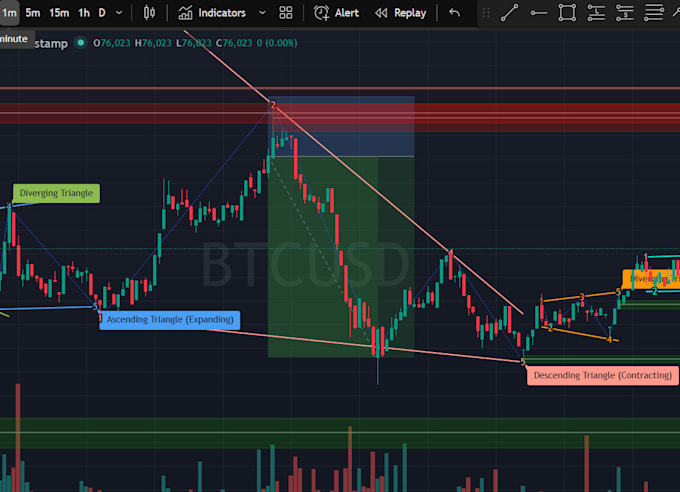Expand the favorite indicators dropdown arrow
The image size is (680, 492).
coord(262,13)
